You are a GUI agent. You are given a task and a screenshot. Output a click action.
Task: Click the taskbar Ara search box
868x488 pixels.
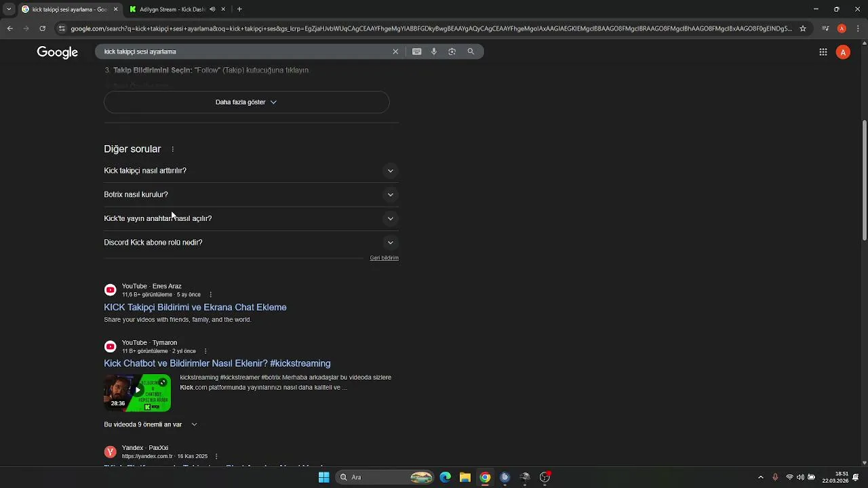[x=384, y=477]
